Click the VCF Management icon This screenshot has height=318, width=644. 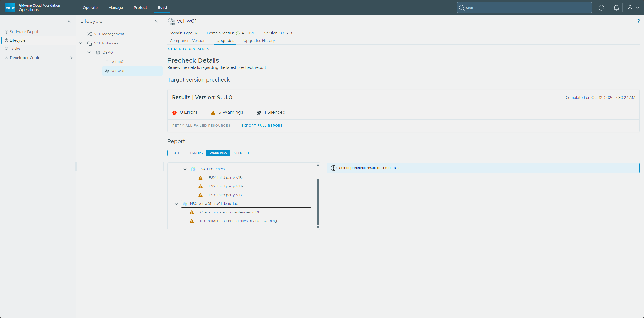(89, 34)
